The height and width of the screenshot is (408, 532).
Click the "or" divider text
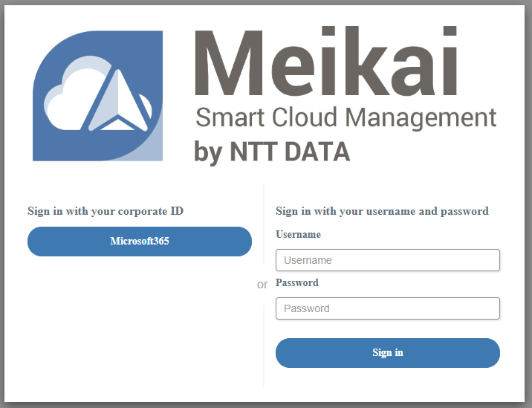(x=262, y=285)
